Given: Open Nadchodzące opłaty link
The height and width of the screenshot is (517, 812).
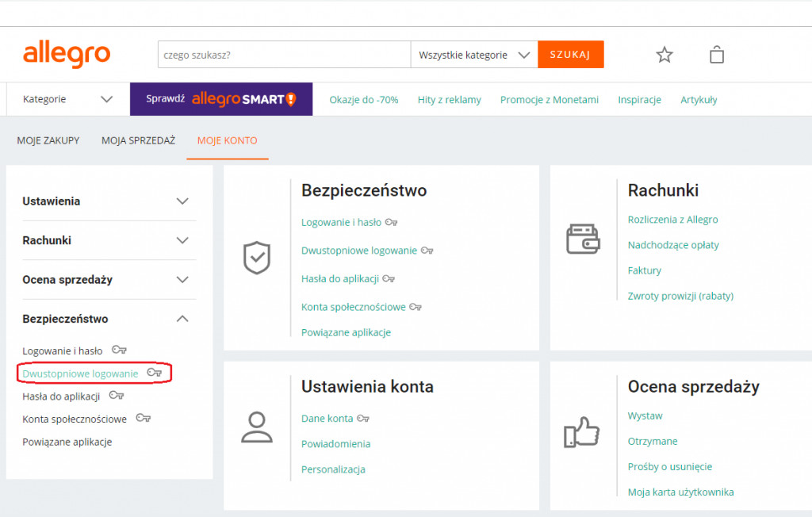Looking at the screenshot, I should 673,245.
